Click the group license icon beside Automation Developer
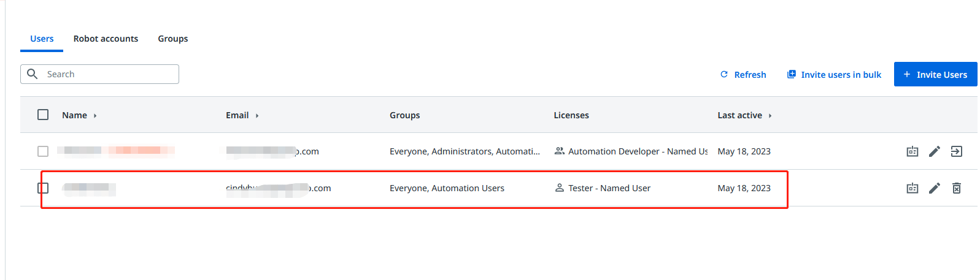 [x=560, y=151]
